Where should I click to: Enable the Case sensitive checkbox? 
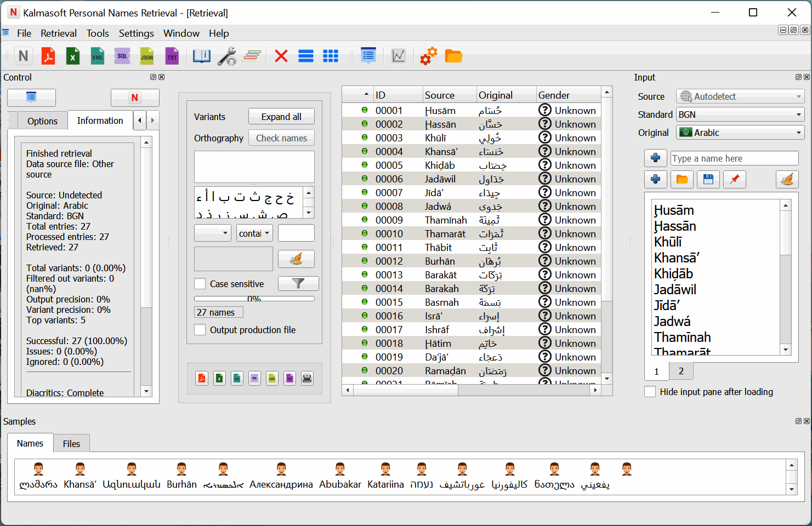(200, 284)
